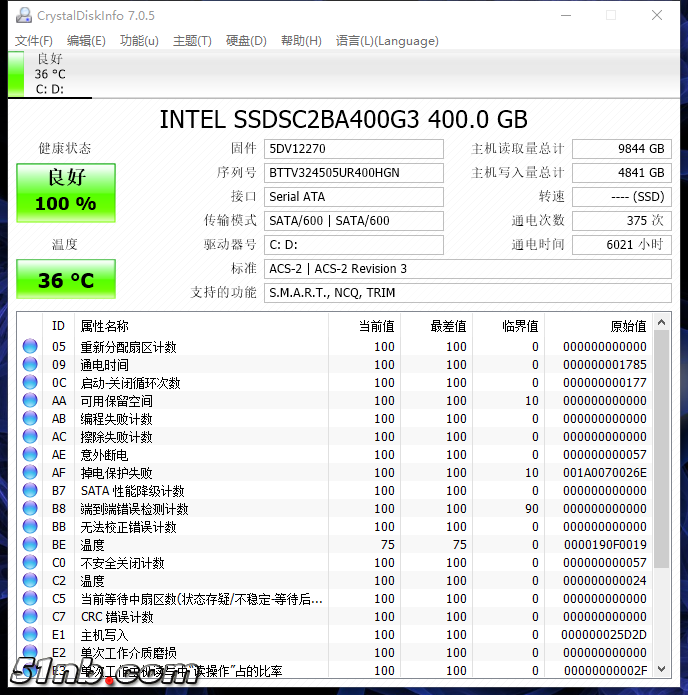
Task: Click the blue status orb for attribute 05
Action: [x=30, y=347]
